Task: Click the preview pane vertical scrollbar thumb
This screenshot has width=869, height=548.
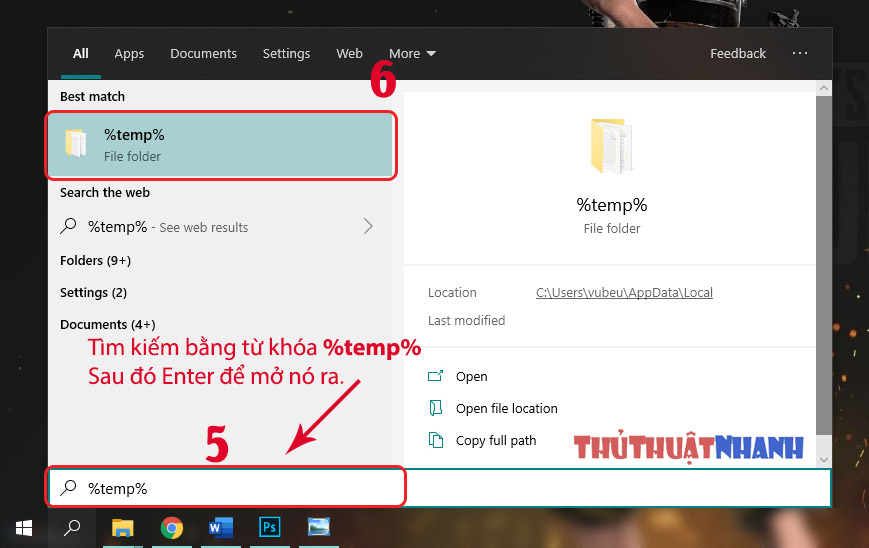Action: pyautogui.click(x=824, y=265)
